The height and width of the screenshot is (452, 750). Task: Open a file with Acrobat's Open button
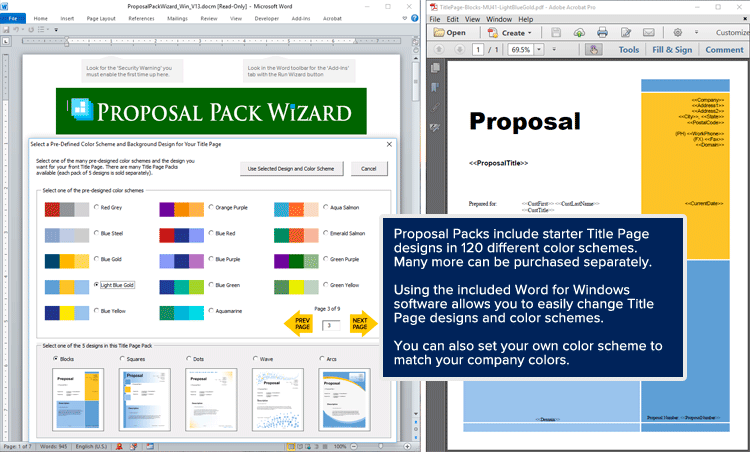pos(450,33)
